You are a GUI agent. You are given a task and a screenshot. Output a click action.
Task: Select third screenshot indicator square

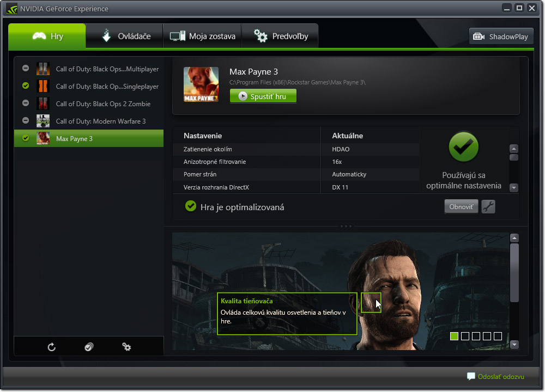[x=476, y=336]
